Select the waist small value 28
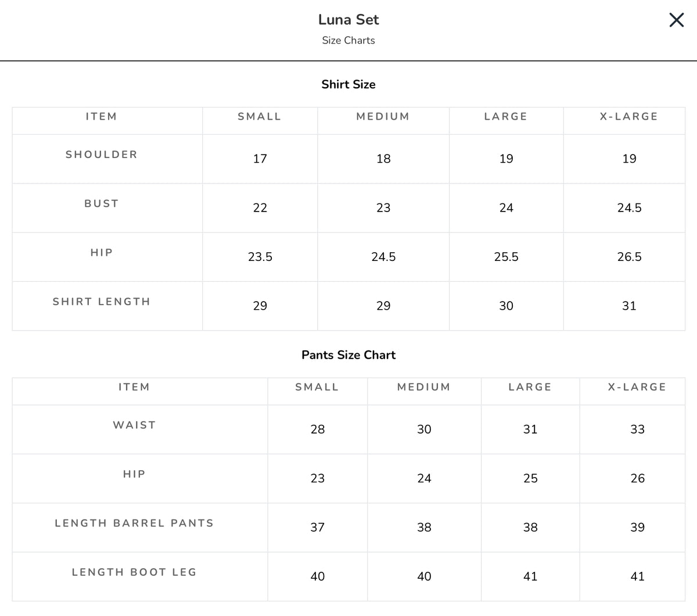This screenshot has height=616, width=697. tap(318, 429)
